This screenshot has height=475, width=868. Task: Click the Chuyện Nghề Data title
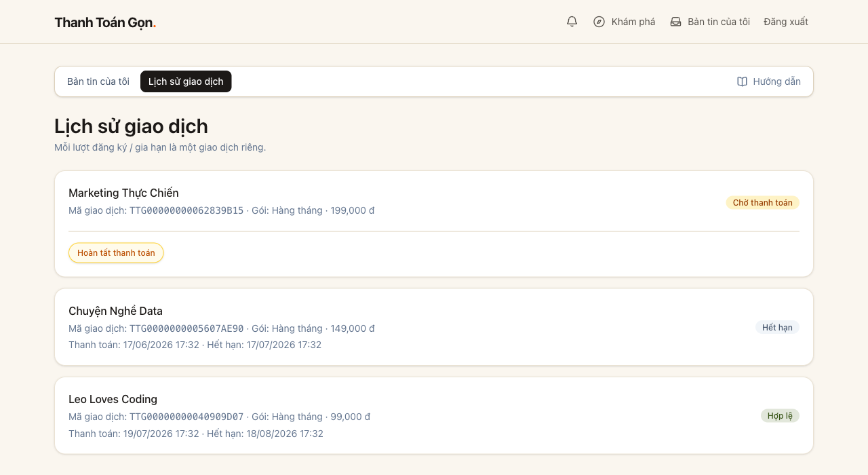115,311
